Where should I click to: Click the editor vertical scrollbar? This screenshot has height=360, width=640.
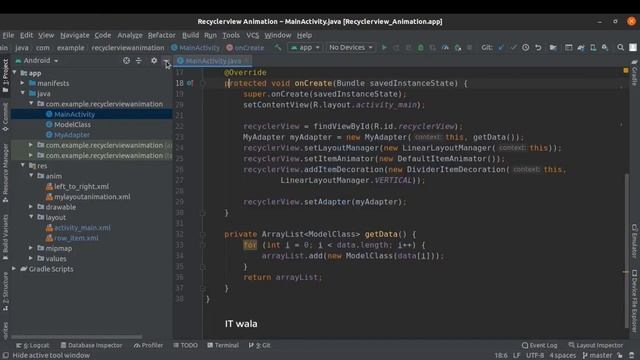(x=627, y=250)
